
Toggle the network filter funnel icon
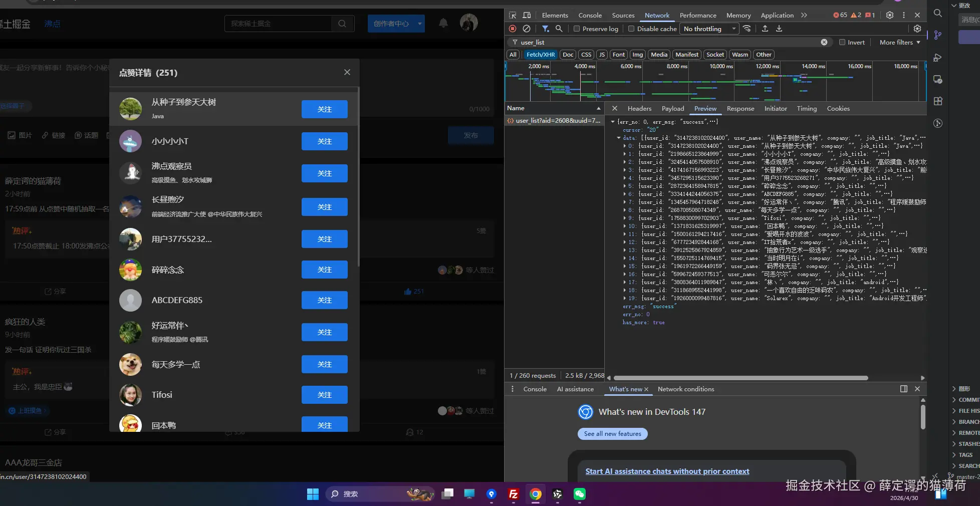tap(545, 29)
